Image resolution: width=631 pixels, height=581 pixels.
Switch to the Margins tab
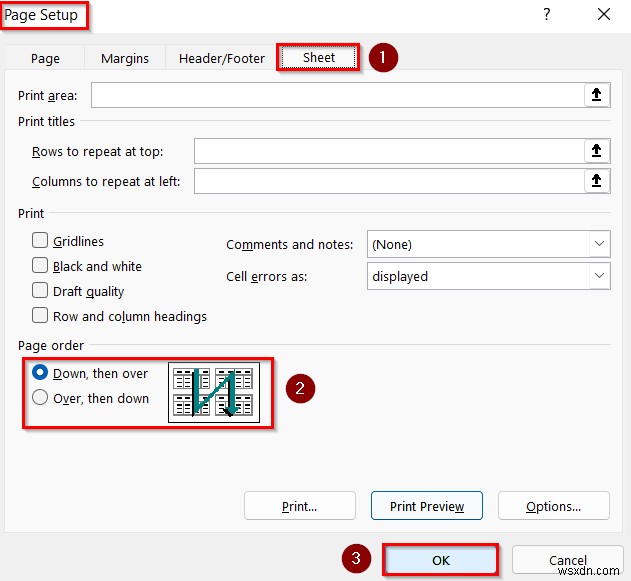125,59
